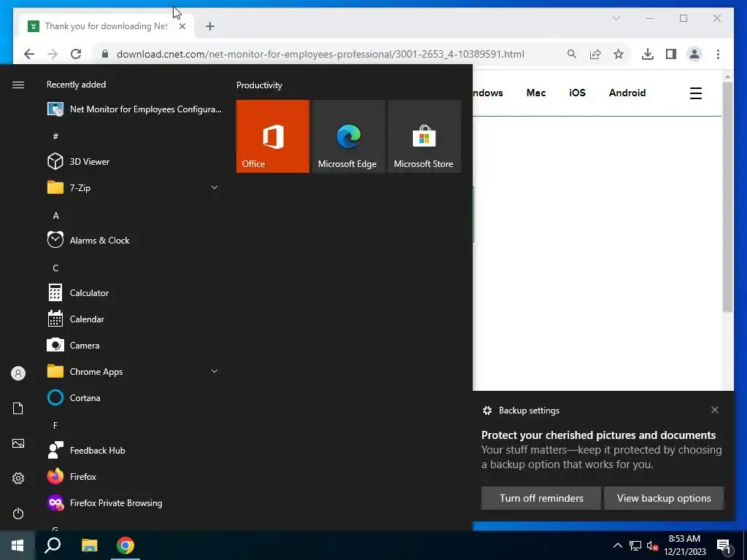Screen dimensions: 747x560
Task: Open CNET page hamburger menu
Action: click(695, 93)
